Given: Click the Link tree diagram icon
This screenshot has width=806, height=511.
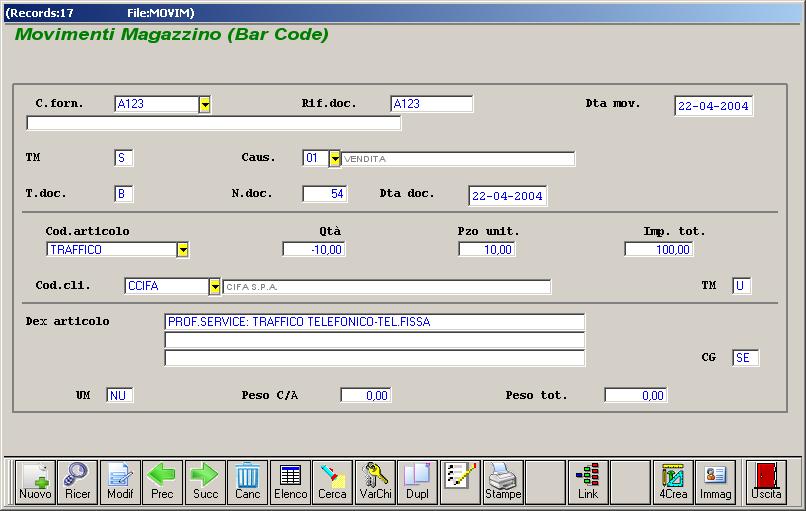Looking at the screenshot, I should click(588, 482).
